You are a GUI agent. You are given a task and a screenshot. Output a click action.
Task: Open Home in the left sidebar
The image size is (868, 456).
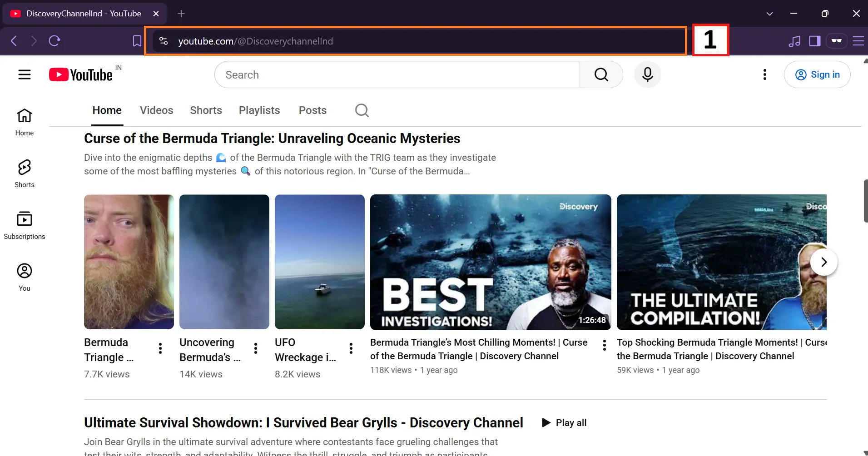pos(25,122)
